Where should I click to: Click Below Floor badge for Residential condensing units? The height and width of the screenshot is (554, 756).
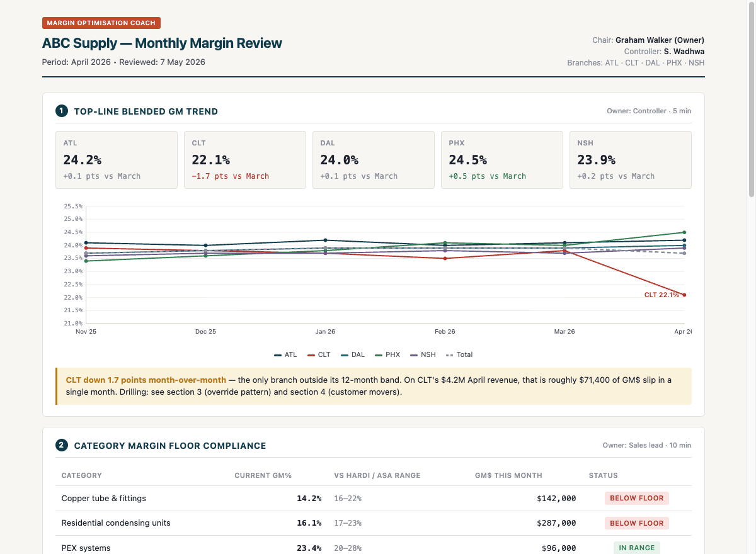pyautogui.click(x=637, y=523)
